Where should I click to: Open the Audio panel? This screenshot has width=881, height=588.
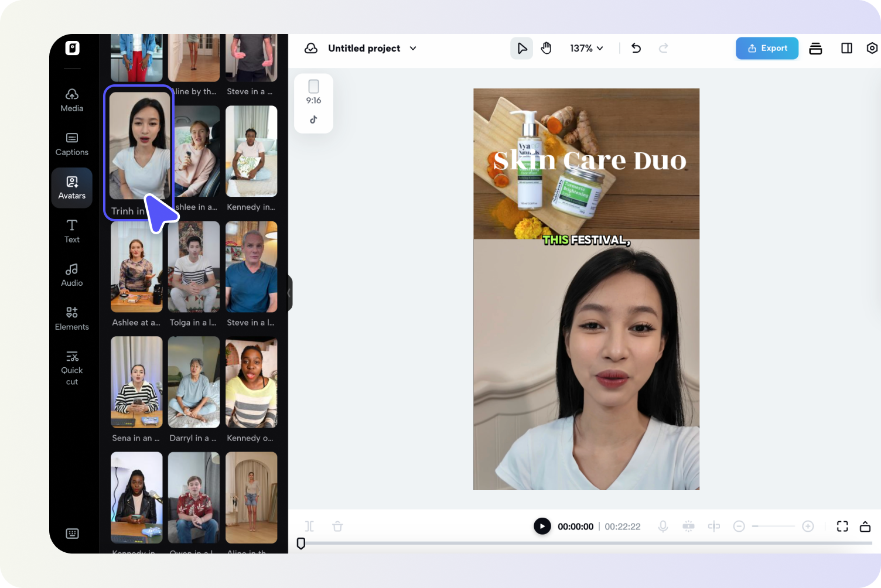[x=72, y=275]
